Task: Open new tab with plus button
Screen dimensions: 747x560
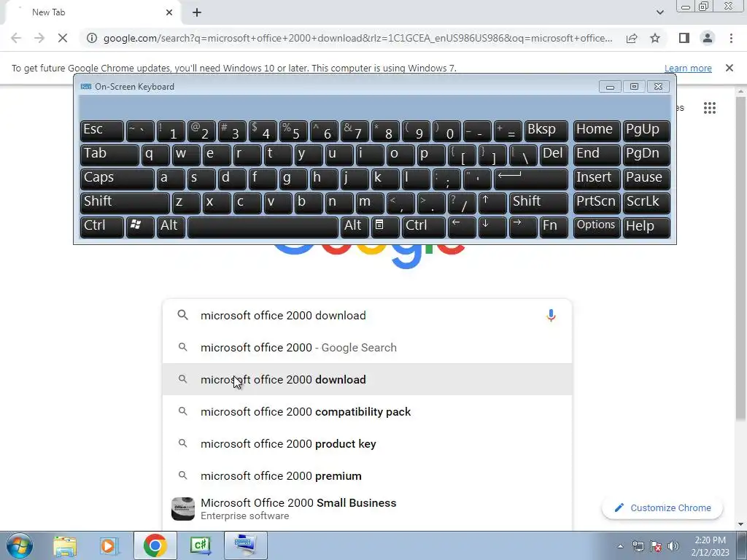Action: 197,12
